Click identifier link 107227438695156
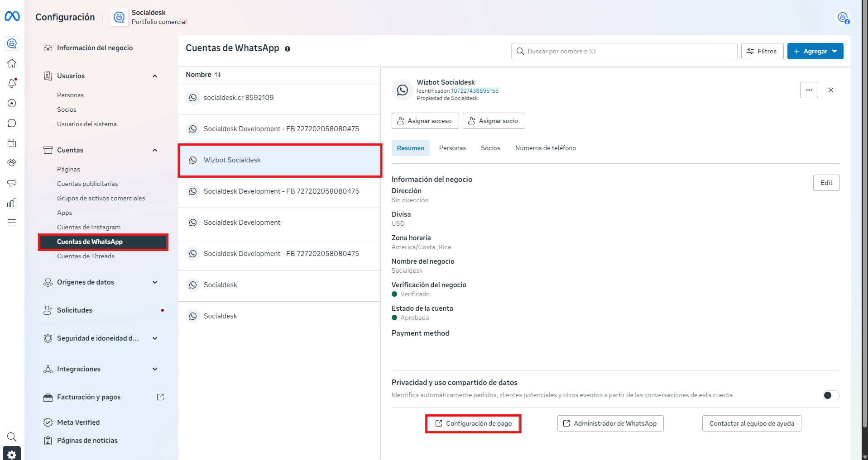868x460 pixels. click(475, 91)
